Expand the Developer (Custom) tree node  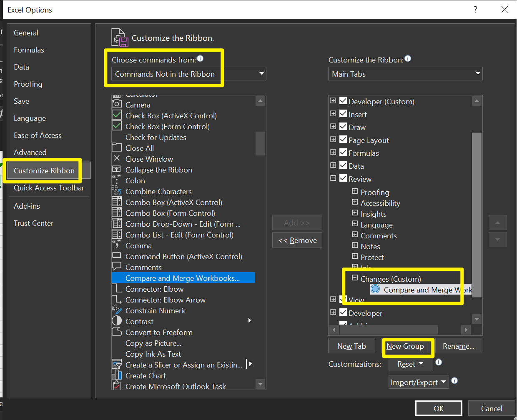[x=333, y=100]
